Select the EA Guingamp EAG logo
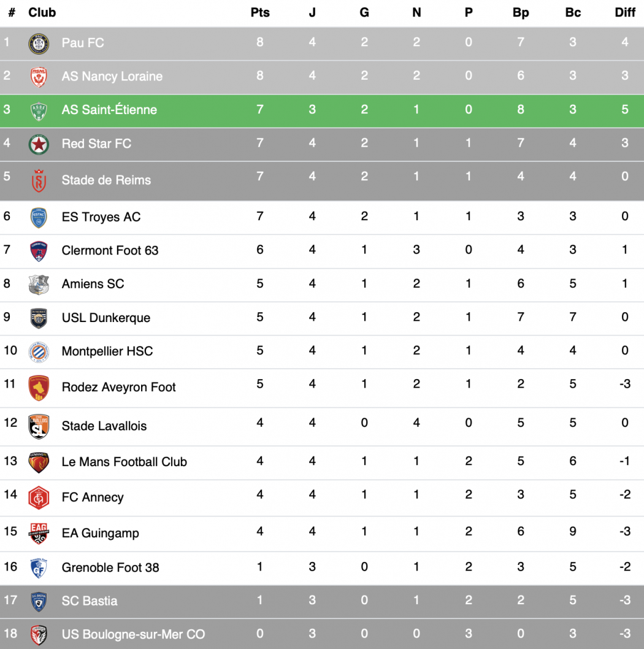 (x=39, y=534)
